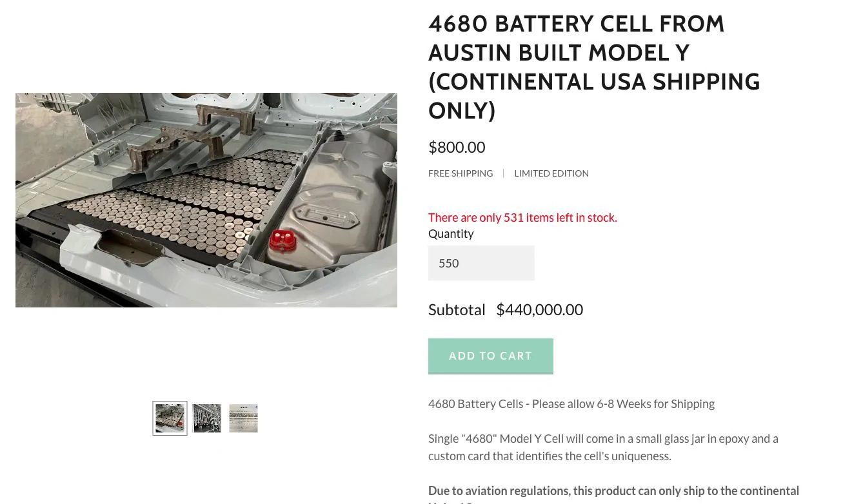843x504 pixels.
Task: Click the red connector in the product photo
Action: [x=283, y=239]
